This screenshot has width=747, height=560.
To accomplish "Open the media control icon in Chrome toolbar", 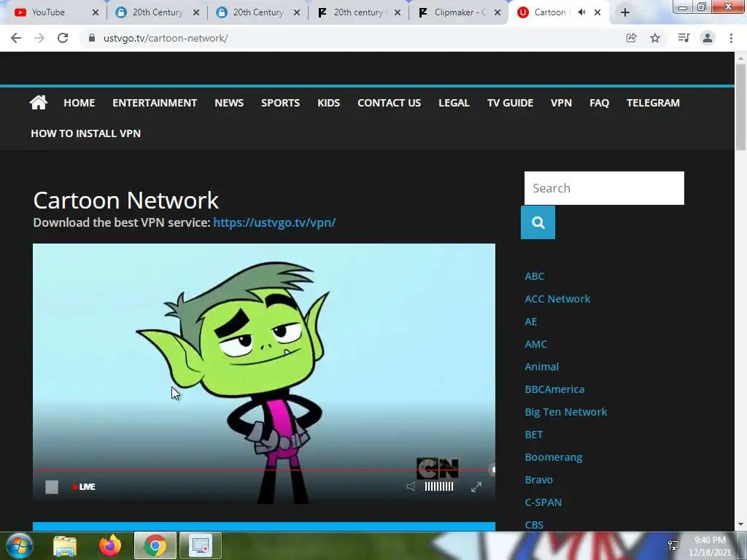I will pyautogui.click(x=684, y=38).
